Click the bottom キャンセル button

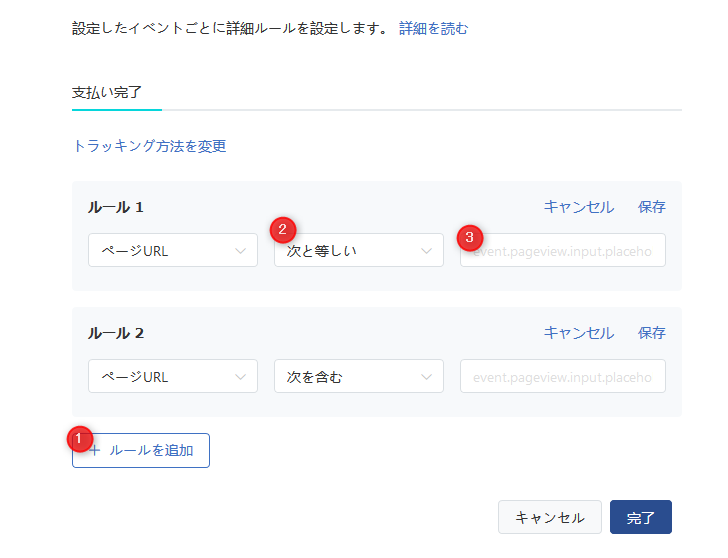click(549, 517)
